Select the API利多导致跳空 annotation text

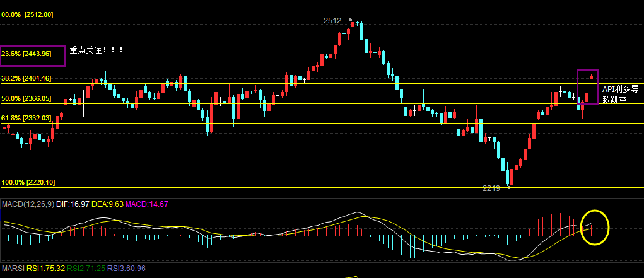pos(620,94)
